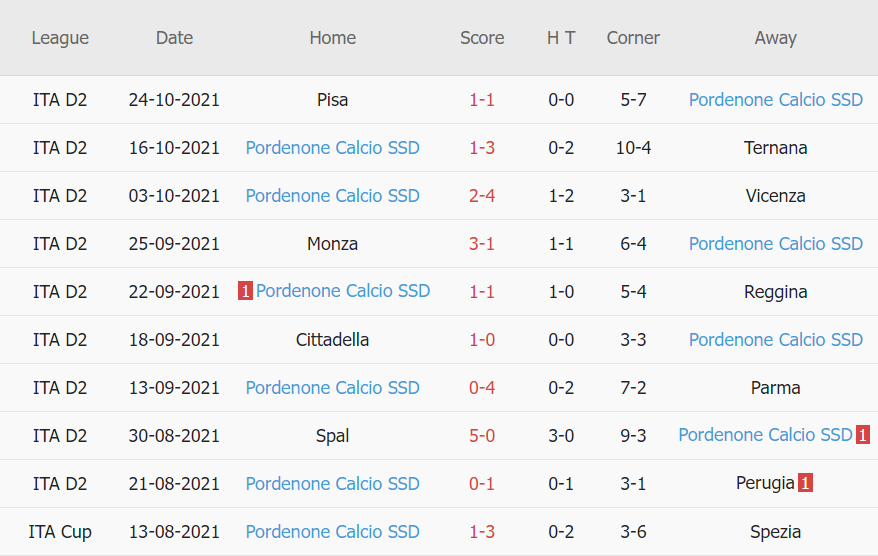Open the Pordenone Calcio SSD link in the Pisa row
This screenshot has width=878, height=556.
point(775,100)
